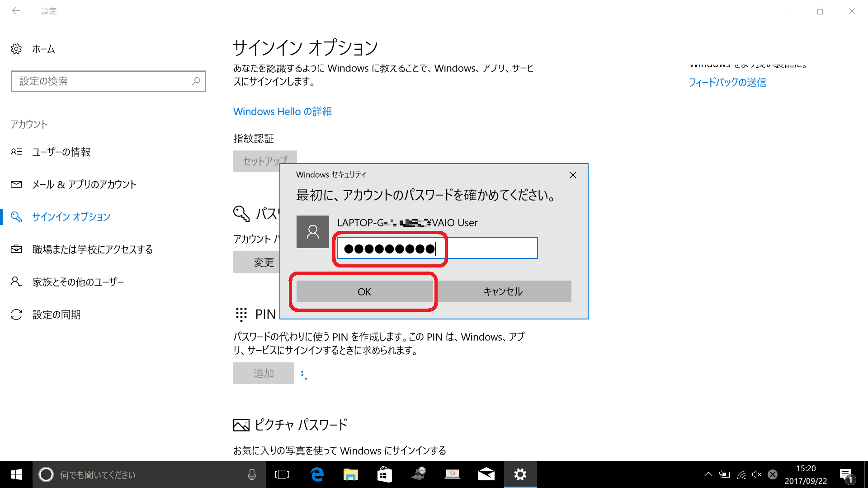This screenshot has height=488, width=868.
Task: Click the muted volume icon
Action: tap(757, 474)
